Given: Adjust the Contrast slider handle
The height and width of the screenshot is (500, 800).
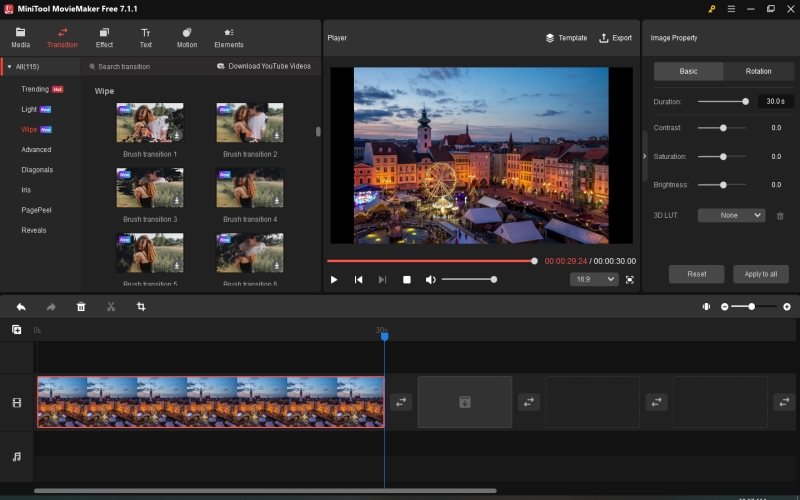Looking at the screenshot, I should click(723, 128).
